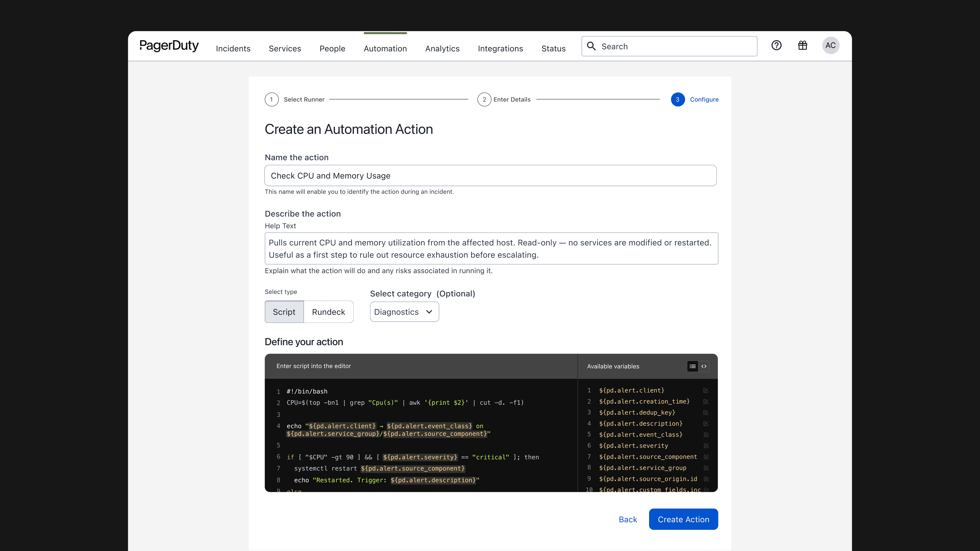This screenshot has width=980, height=551.
Task: Click step 2 Enter Details circle
Action: click(484, 99)
